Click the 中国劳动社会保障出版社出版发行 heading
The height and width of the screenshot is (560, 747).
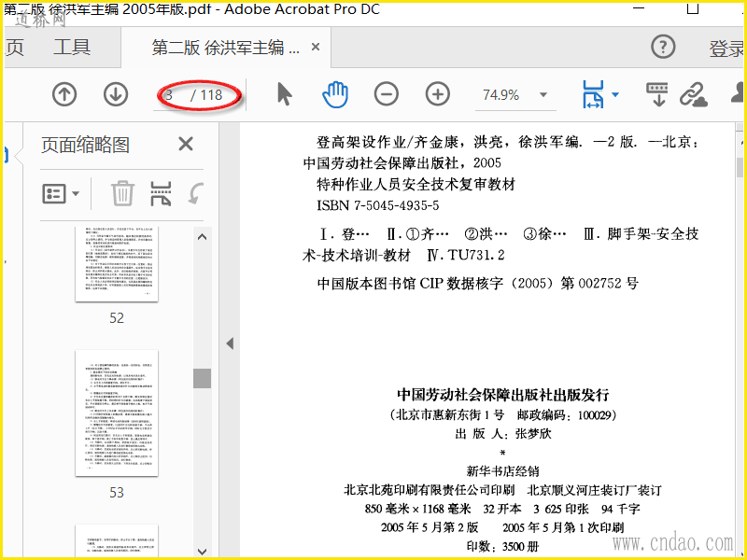click(x=502, y=395)
